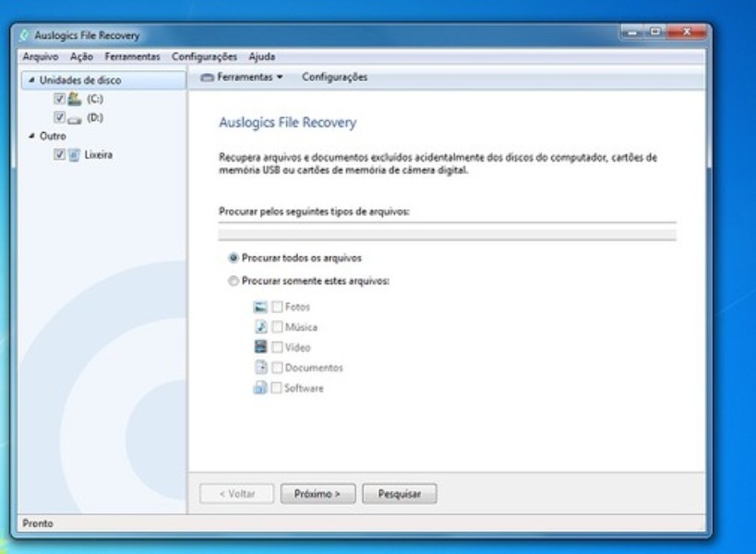Uncheck the Lixeira checkbox

coord(59,155)
